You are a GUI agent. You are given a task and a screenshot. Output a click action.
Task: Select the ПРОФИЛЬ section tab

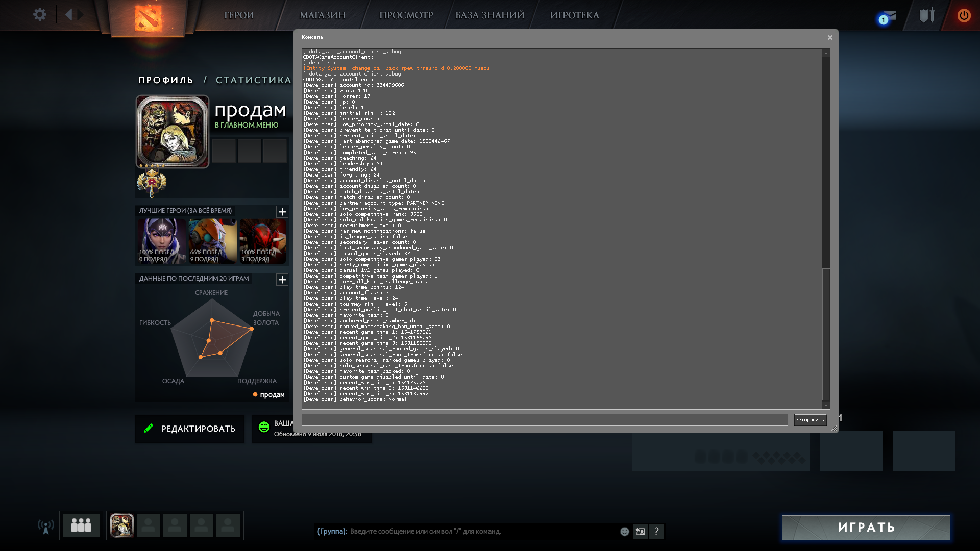[x=166, y=80]
